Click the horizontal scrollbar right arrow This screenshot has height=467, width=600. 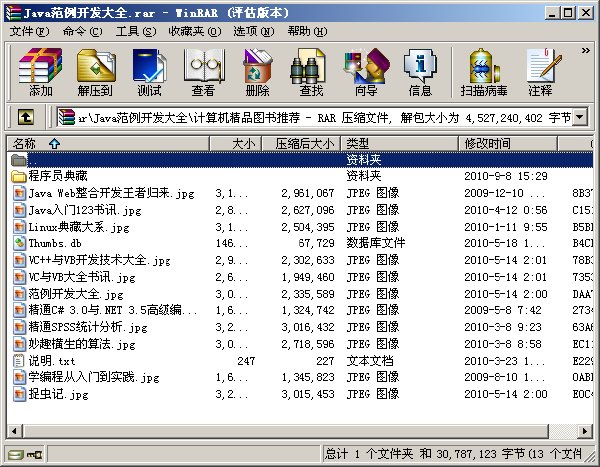click(585, 431)
